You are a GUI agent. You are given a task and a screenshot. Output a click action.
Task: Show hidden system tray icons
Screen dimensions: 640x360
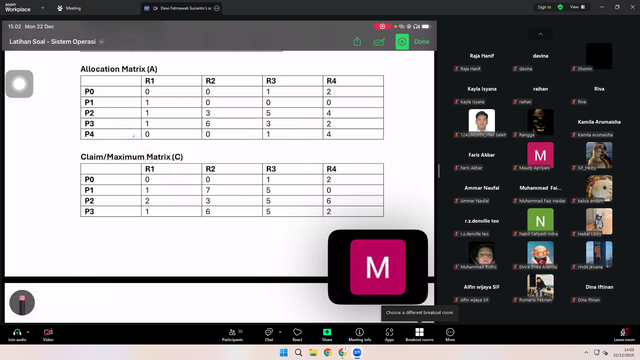(586, 352)
